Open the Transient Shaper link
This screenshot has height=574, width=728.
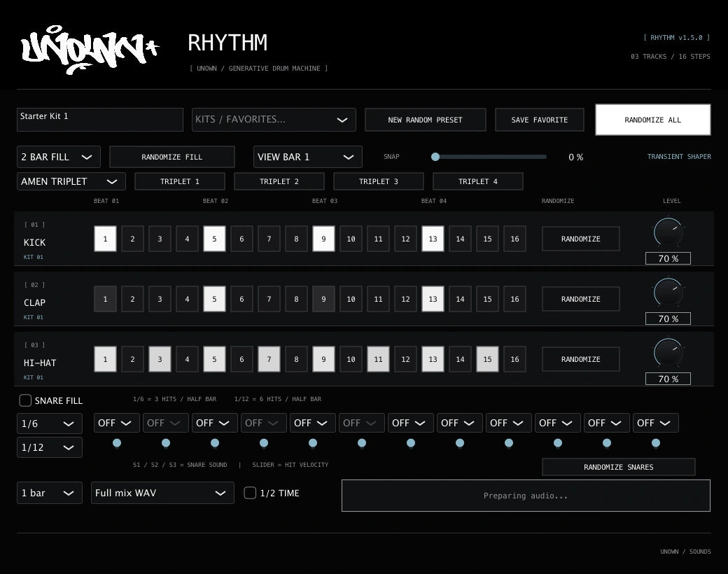click(679, 157)
